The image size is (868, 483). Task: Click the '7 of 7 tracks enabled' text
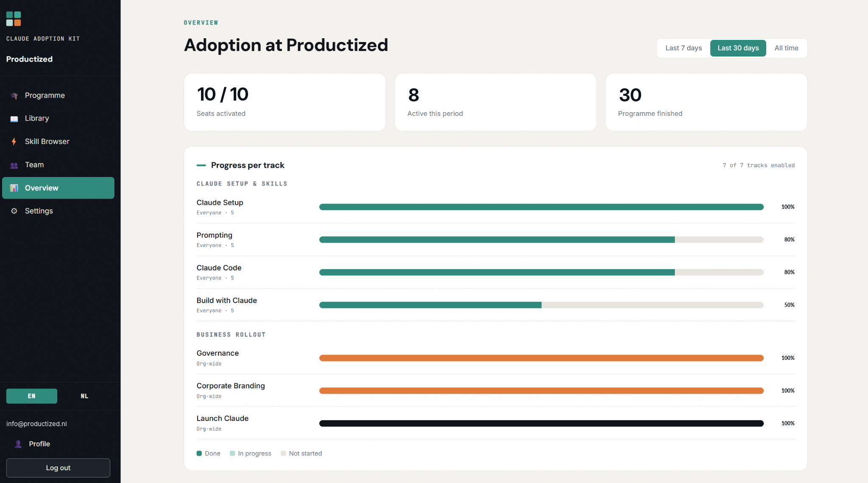click(x=759, y=166)
